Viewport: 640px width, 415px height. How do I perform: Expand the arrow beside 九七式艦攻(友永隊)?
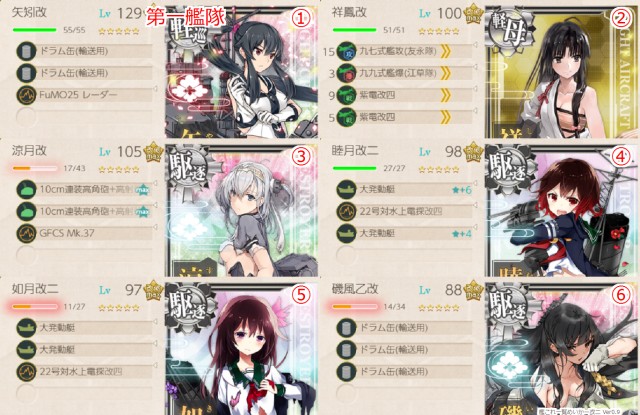(476, 44)
